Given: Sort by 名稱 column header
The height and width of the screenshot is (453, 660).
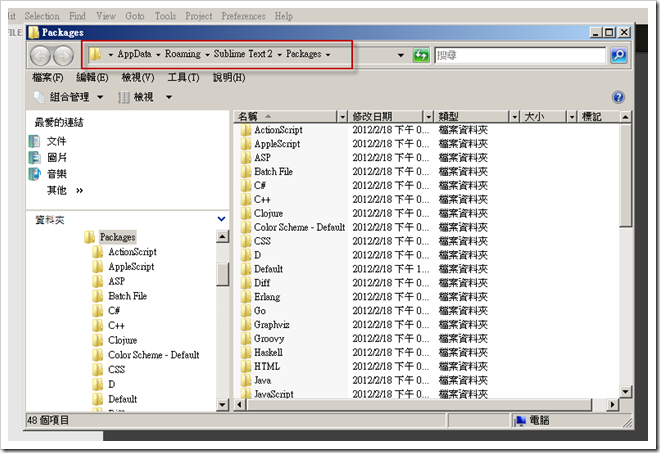Looking at the screenshot, I should click(286, 117).
